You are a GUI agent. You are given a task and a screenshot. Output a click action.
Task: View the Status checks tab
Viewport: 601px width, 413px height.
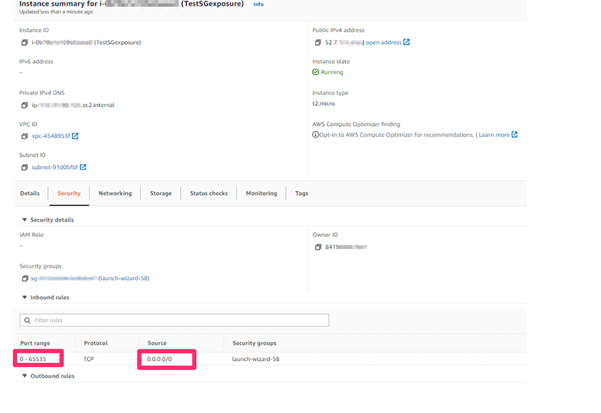pyautogui.click(x=209, y=193)
